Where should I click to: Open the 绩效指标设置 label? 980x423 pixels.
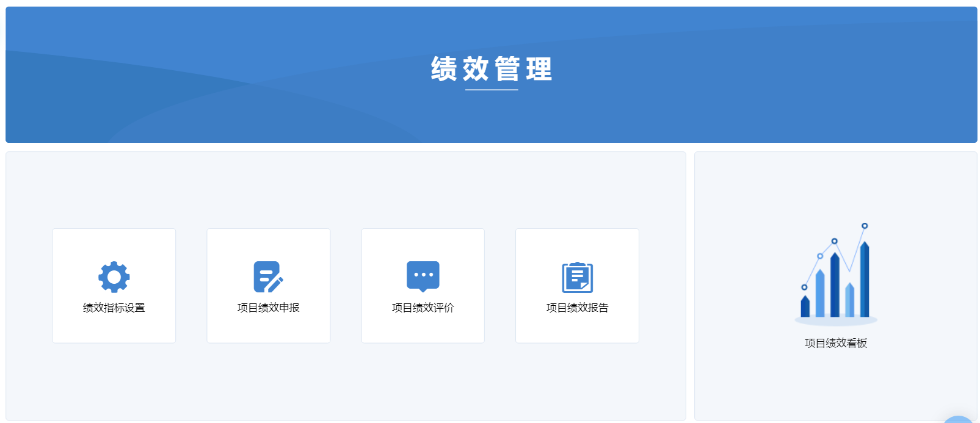[x=114, y=308]
